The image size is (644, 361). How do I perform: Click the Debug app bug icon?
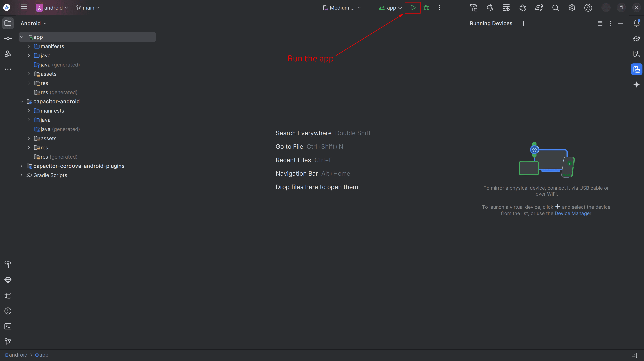click(426, 8)
